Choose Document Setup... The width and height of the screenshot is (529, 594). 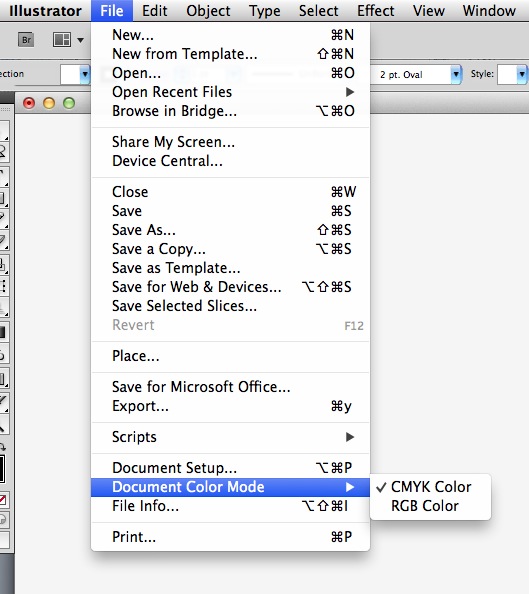point(230,468)
